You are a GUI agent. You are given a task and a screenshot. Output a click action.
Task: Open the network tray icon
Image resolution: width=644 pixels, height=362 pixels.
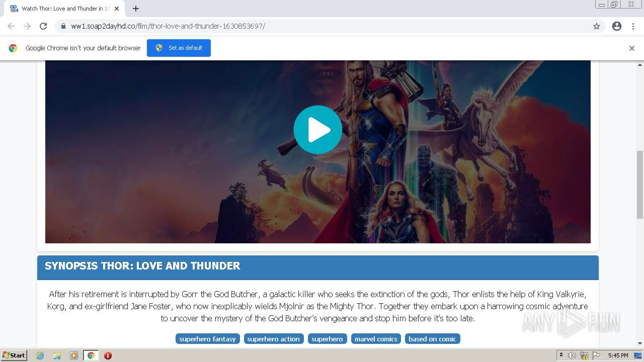(x=584, y=355)
